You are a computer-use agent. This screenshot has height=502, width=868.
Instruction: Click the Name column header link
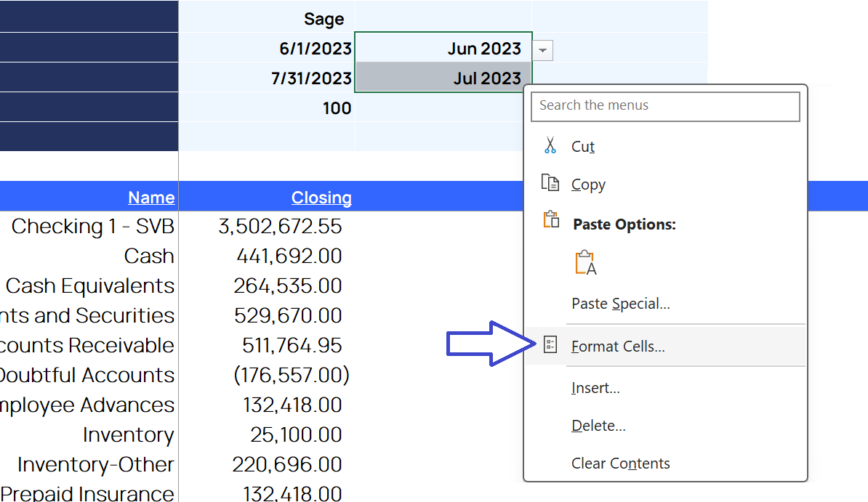(151, 198)
